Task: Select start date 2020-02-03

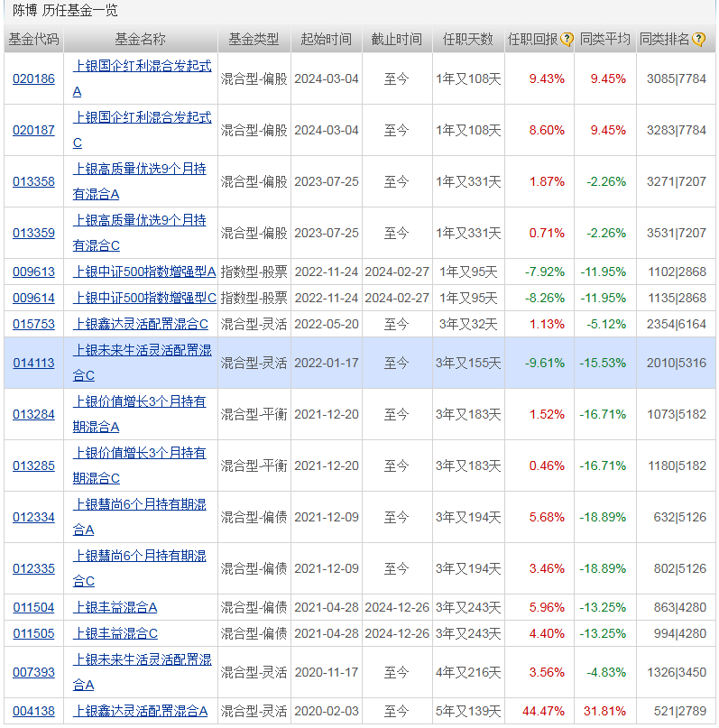Action: click(x=327, y=711)
